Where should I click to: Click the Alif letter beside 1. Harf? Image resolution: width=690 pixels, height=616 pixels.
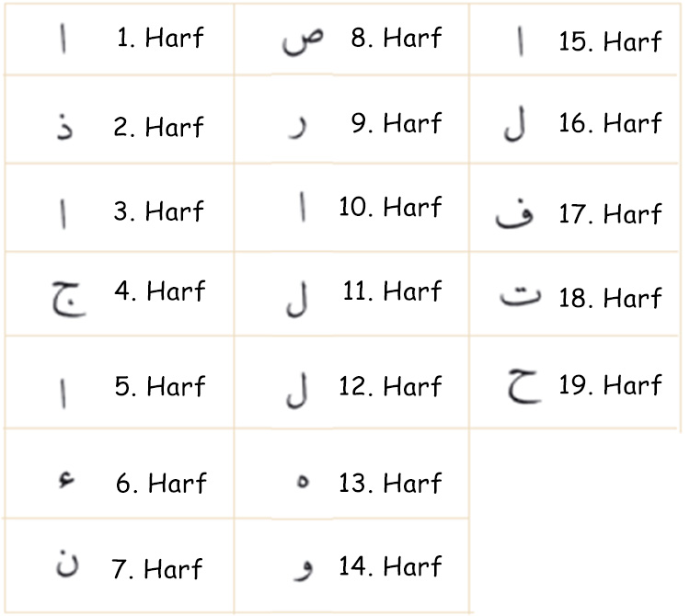coord(63,39)
